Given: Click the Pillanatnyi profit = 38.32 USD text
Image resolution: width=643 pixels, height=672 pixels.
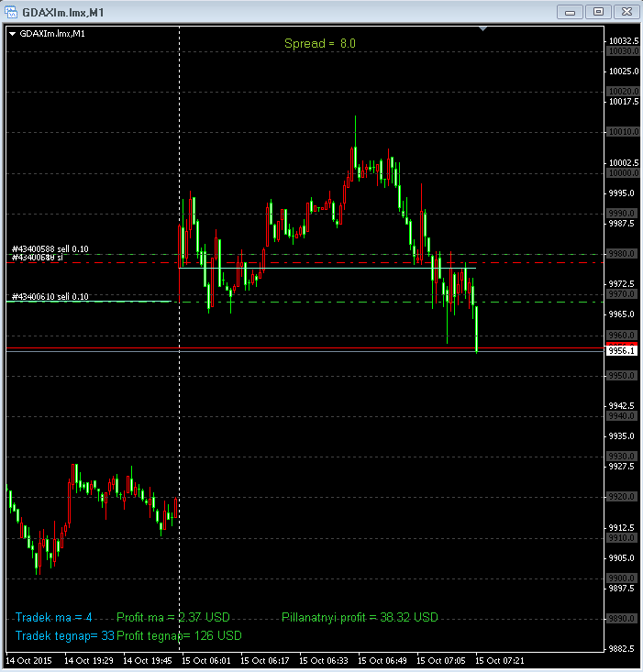Looking at the screenshot, I should click(360, 618).
